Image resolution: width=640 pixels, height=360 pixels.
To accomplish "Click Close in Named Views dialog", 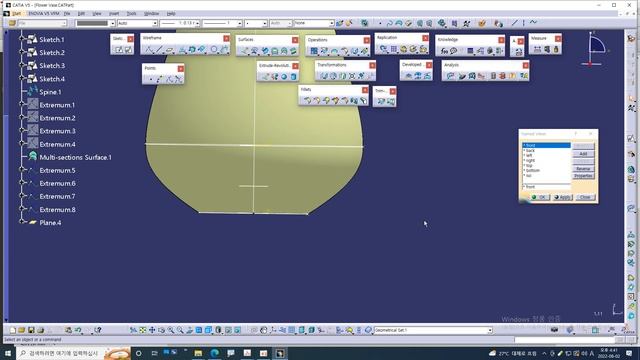I will pos(585,197).
